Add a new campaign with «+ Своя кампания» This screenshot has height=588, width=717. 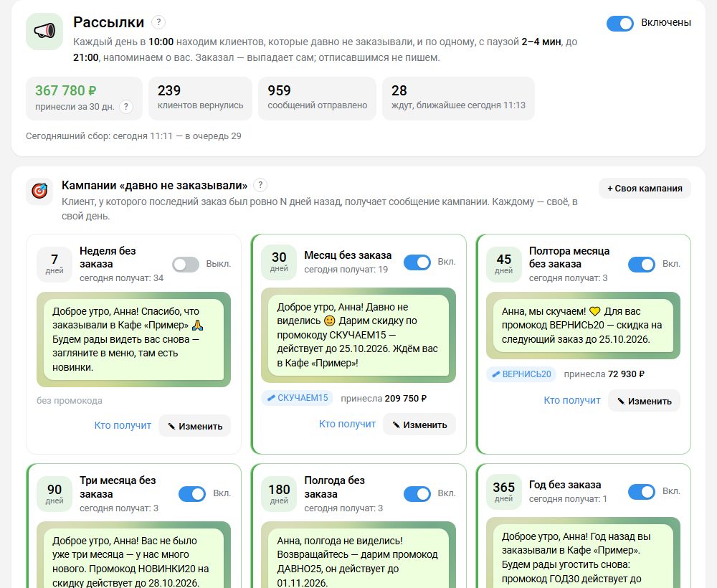click(645, 189)
